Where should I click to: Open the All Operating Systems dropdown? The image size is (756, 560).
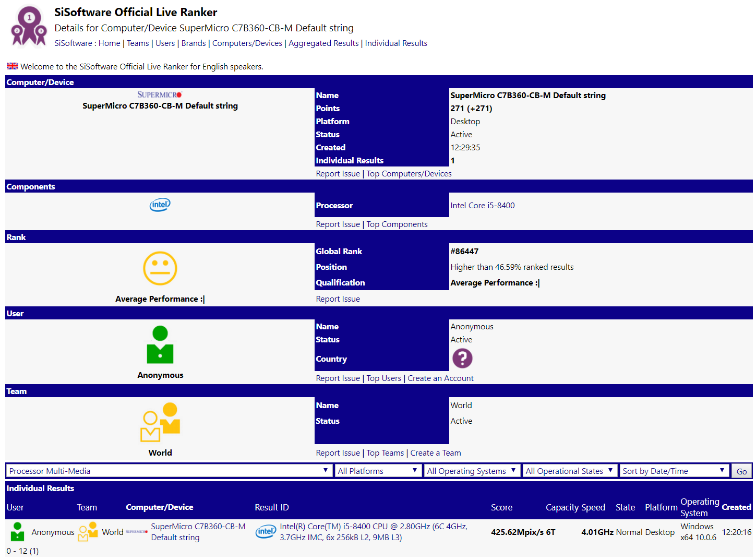coord(471,470)
